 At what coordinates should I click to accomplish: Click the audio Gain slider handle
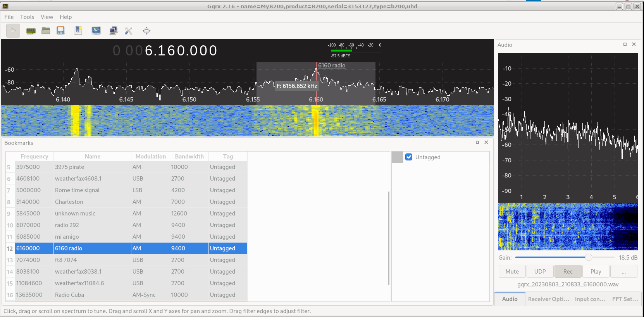click(x=588, y=258)
